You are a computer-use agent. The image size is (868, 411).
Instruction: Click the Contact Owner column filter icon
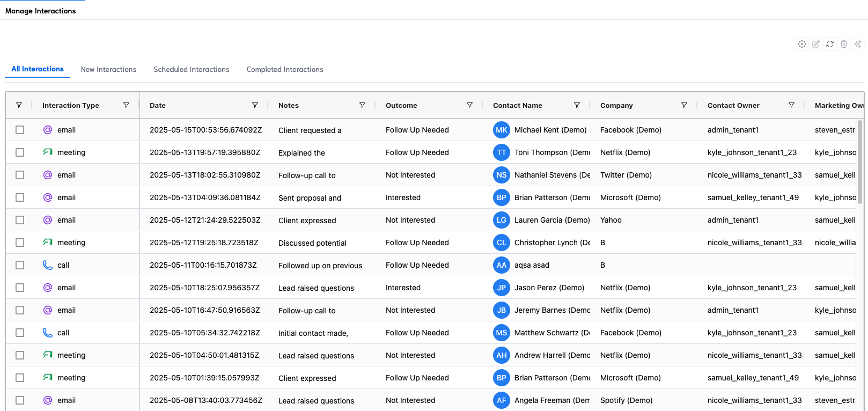tap(791, 105)
